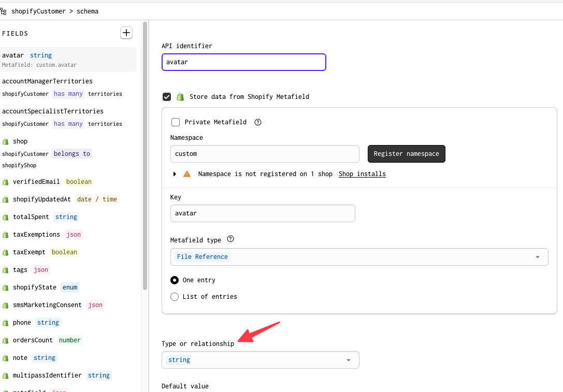Viewport: 563px width, 392px height.
Task: Click the Register namespace button
Action: (407, 154)
